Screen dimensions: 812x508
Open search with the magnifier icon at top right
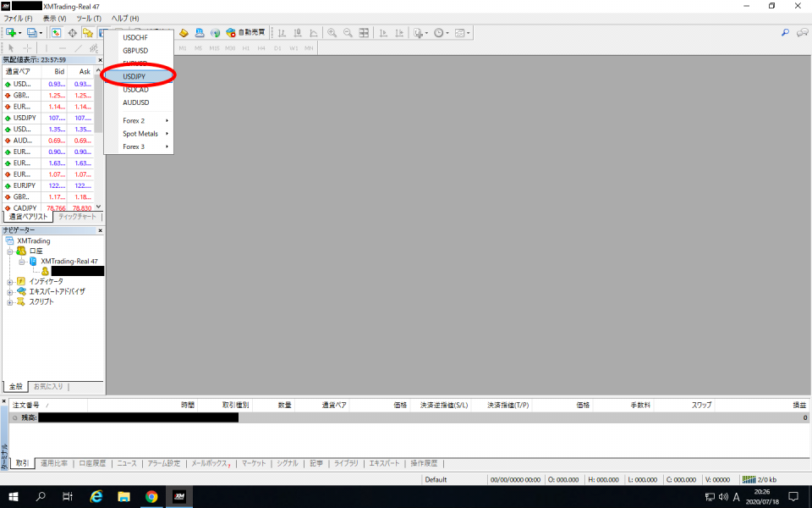coord(786,33)
